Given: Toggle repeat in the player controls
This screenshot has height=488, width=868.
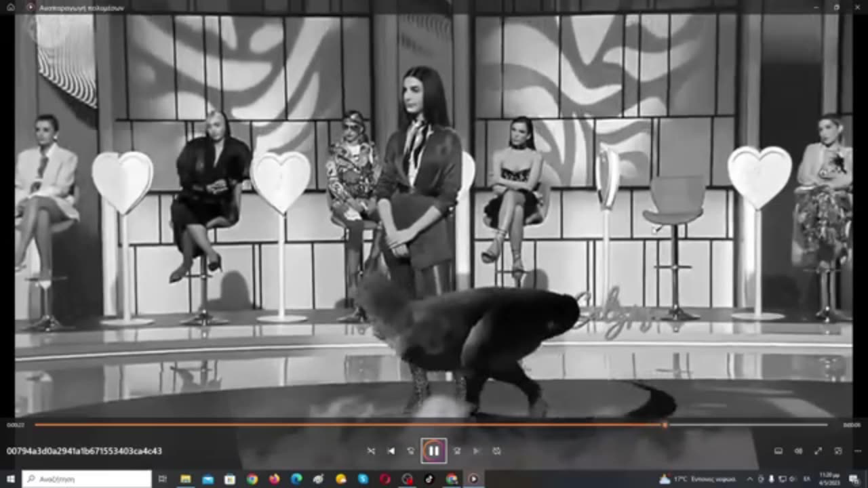Looking at the screenshot, I should 496,451.
